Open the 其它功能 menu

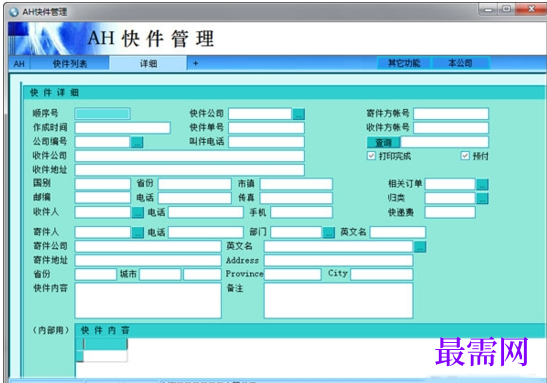pyautogui.click(x=404, y=63)
